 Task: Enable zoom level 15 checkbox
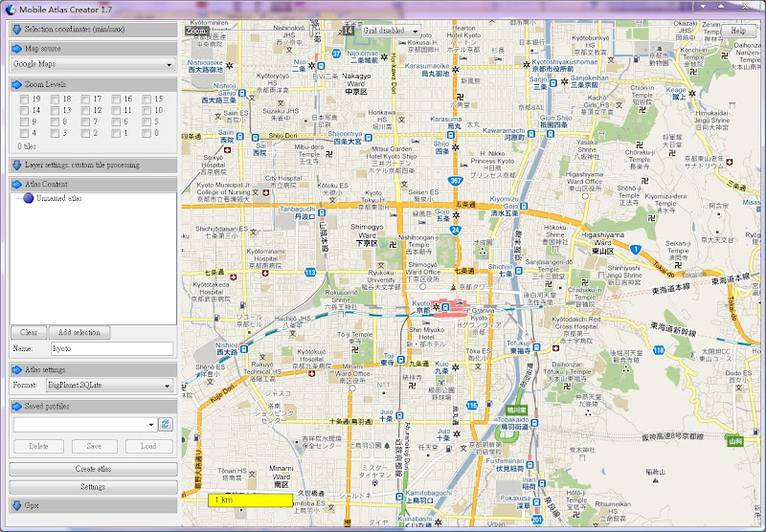pyautogui.click(x=146, y=100)
